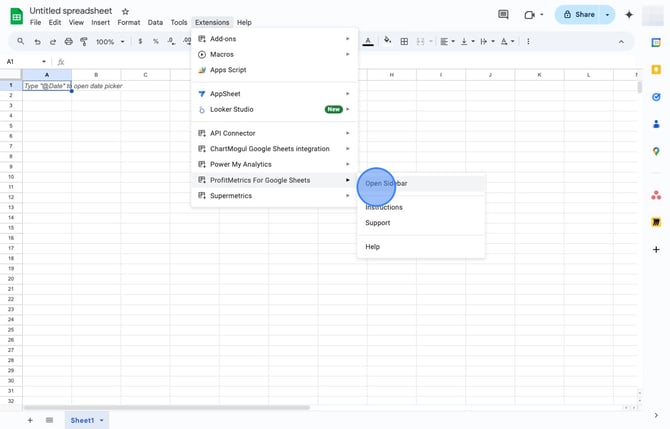Image resolution: width=670 pixels, height=429 pixels.
Task: Open the View menu
Action: tap(76, 22)
